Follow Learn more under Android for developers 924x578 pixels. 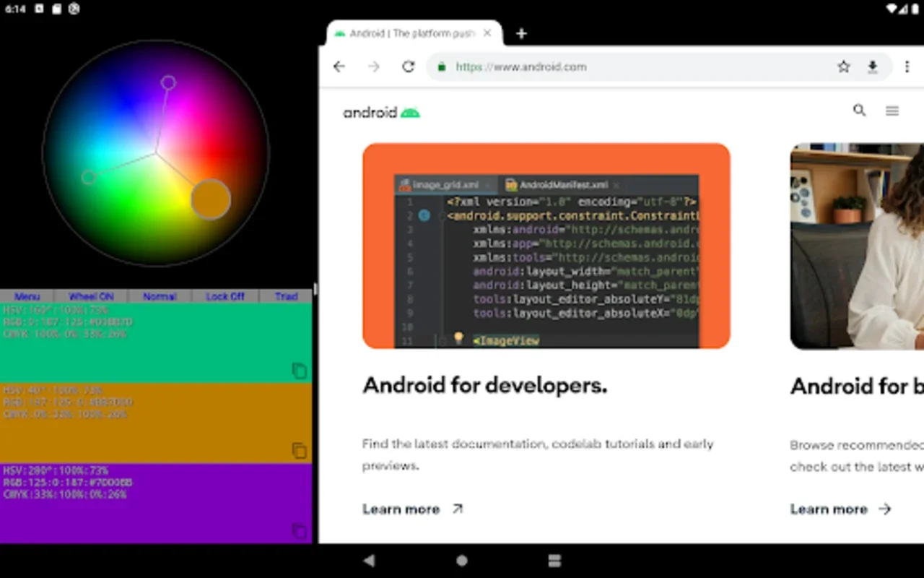click(412, 509)
